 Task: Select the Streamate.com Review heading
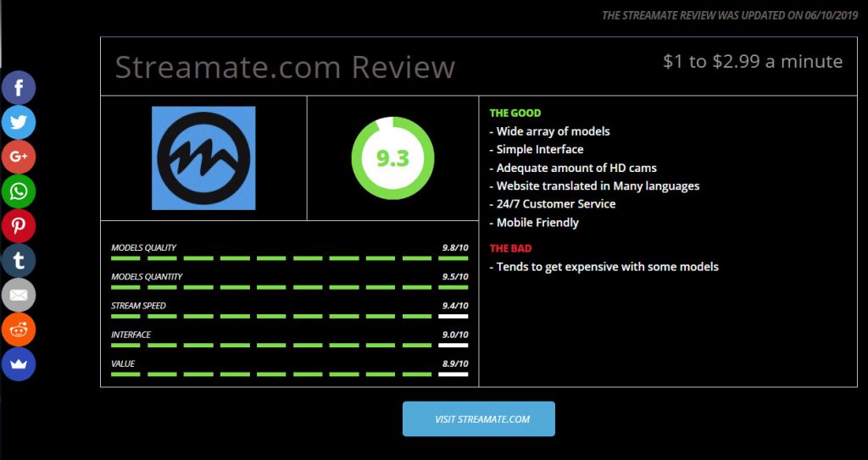click(285, 67)
